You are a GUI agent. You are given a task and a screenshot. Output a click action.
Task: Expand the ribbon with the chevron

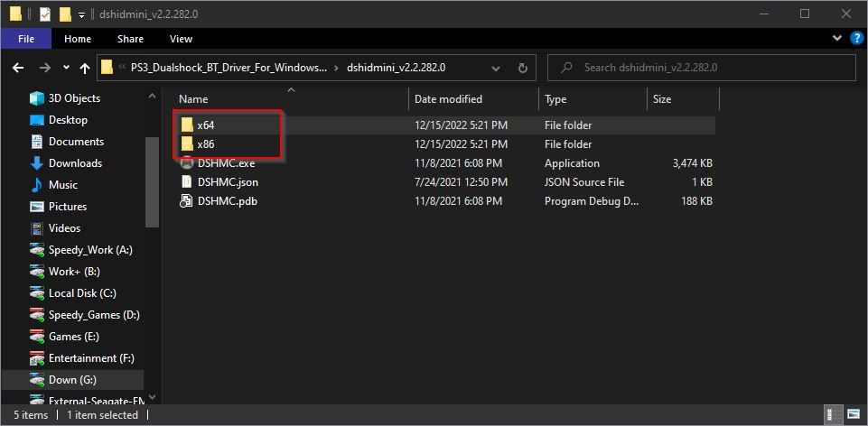pos(837,38)
